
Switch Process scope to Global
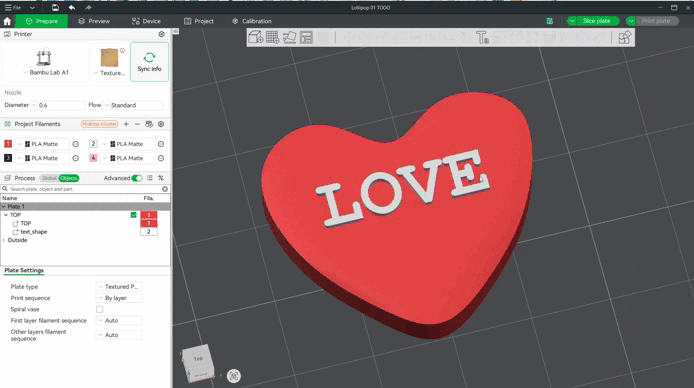pos(49,178)
